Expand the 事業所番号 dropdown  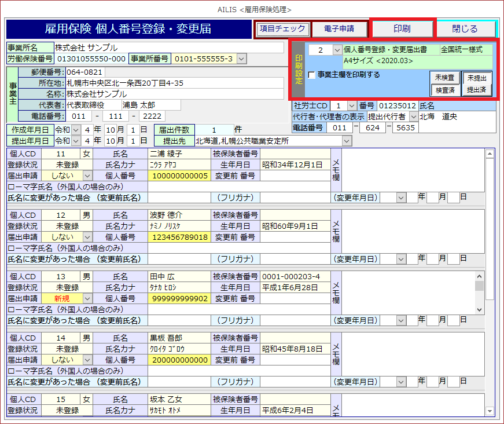pyautogui.click(x=241, y=59)
